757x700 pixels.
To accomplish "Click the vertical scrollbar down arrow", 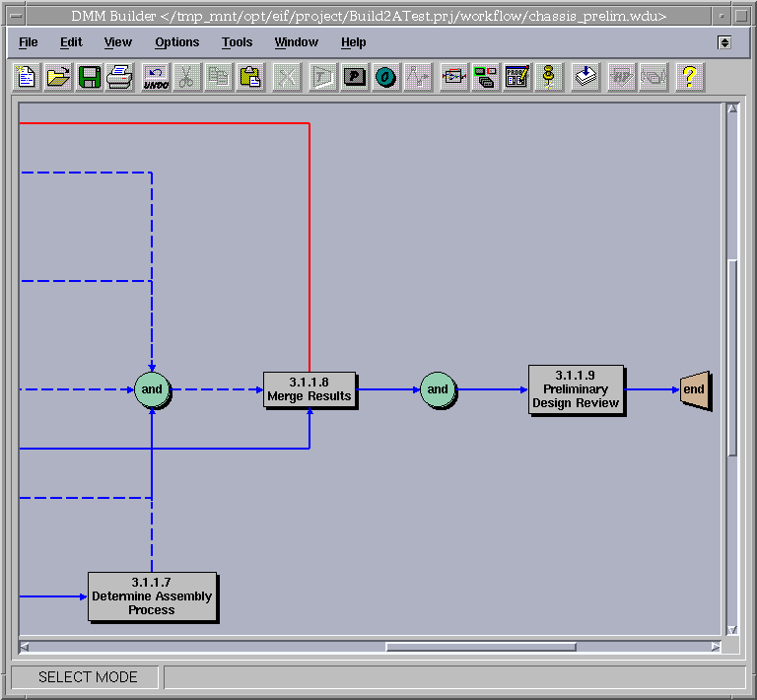I will 731,630.
